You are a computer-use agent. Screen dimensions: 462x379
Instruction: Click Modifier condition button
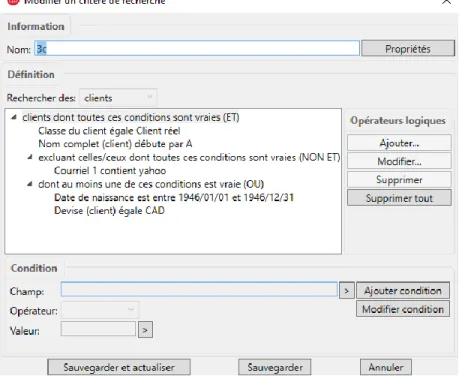tap(403, 309)
